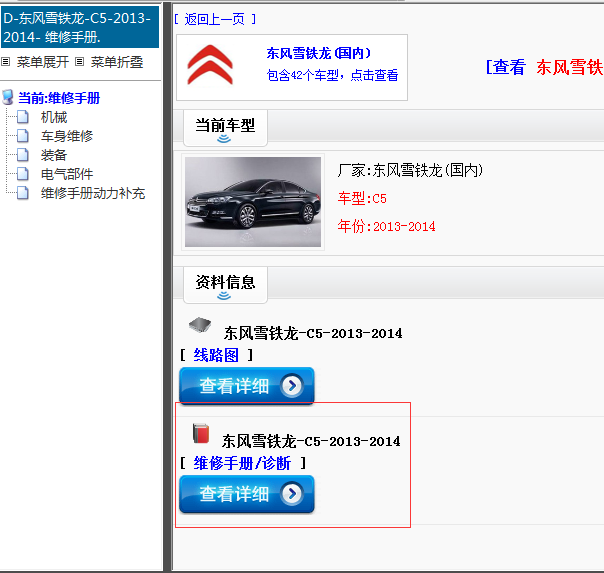The height and width of the screenshot is (573, 604).
Task: Click the page icon beside 装备
Action: coord(23,155)
